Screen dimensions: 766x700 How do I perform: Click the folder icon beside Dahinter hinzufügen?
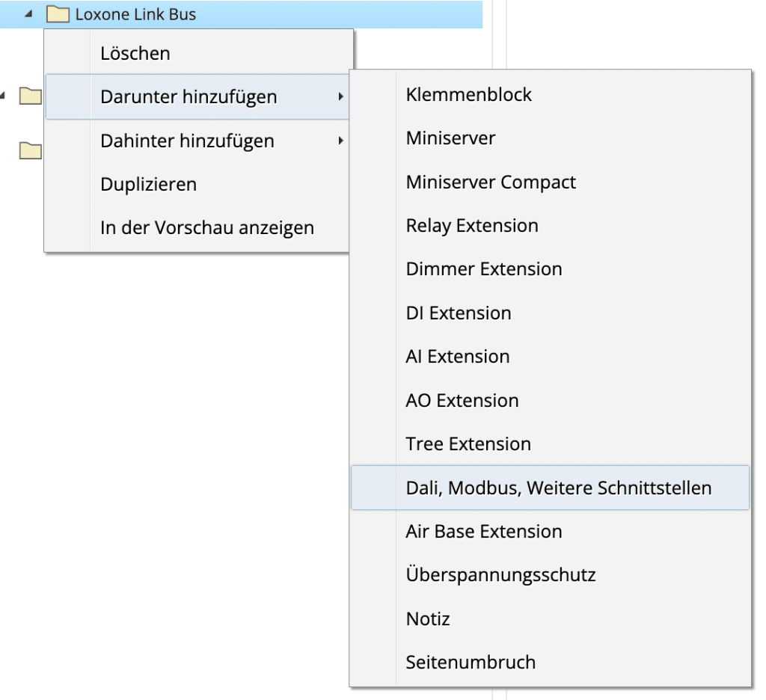[30, 150]
